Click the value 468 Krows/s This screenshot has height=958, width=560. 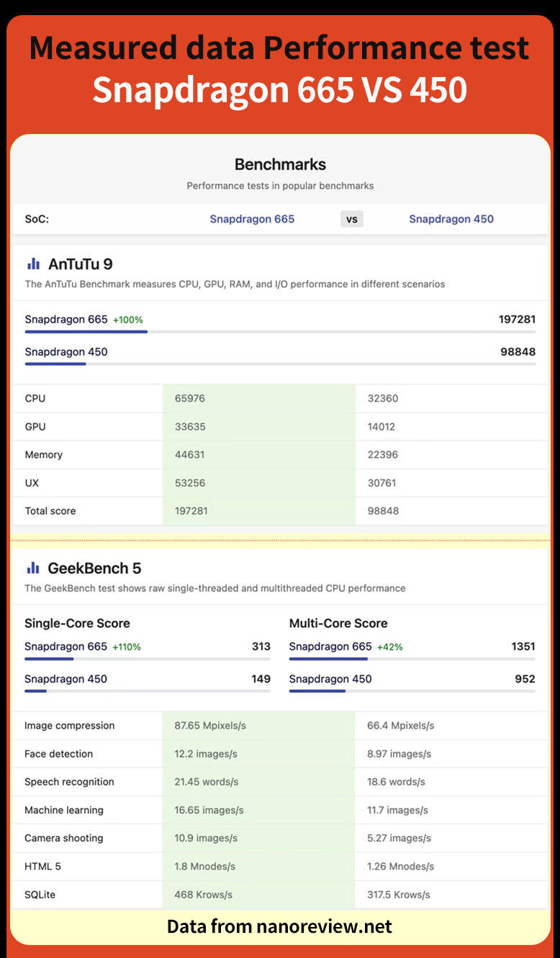pyautogui.click(x=204, y=894)
